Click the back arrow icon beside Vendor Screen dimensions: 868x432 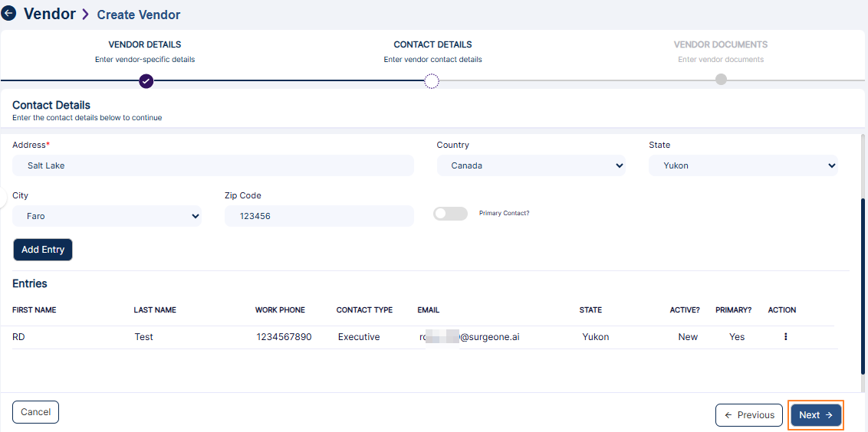click(x=9, y=14)
